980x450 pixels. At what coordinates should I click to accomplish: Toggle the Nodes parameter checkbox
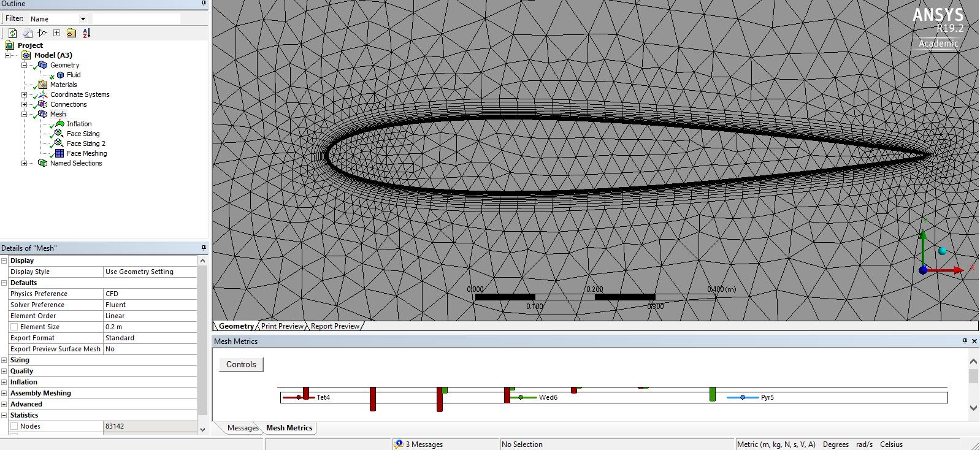14,426
